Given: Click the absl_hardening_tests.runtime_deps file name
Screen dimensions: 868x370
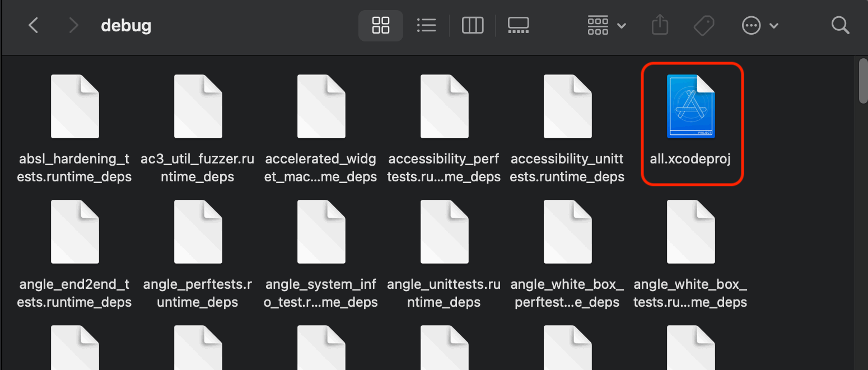Looking at the screenshot, I should point(74,168).
